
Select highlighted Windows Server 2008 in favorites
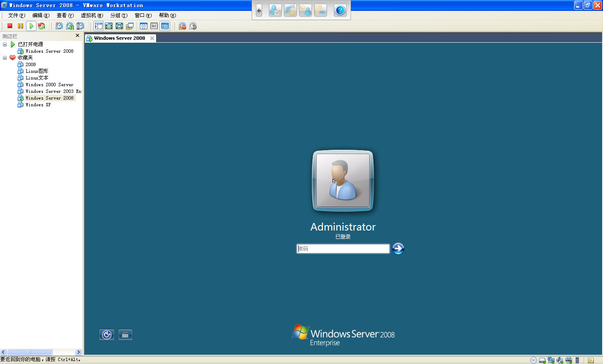pos(49,98)
